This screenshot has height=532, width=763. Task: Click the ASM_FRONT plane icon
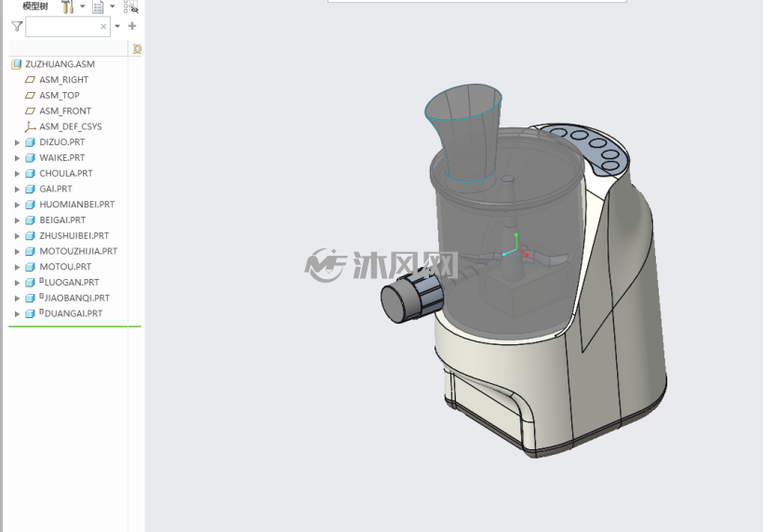coord(30,111)
